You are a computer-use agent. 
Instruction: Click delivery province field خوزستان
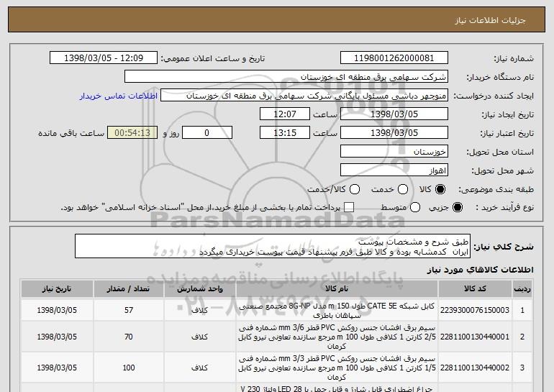click(394, 152)
